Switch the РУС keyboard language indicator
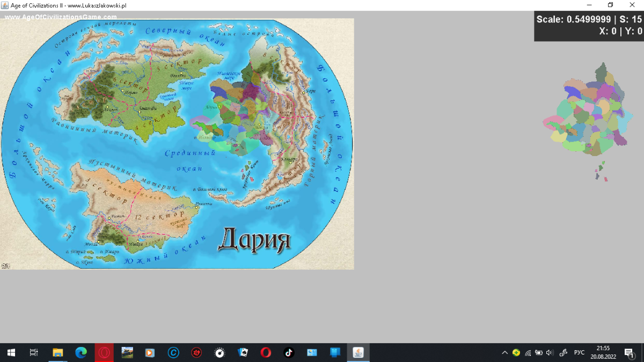 [x=580, y=352]
